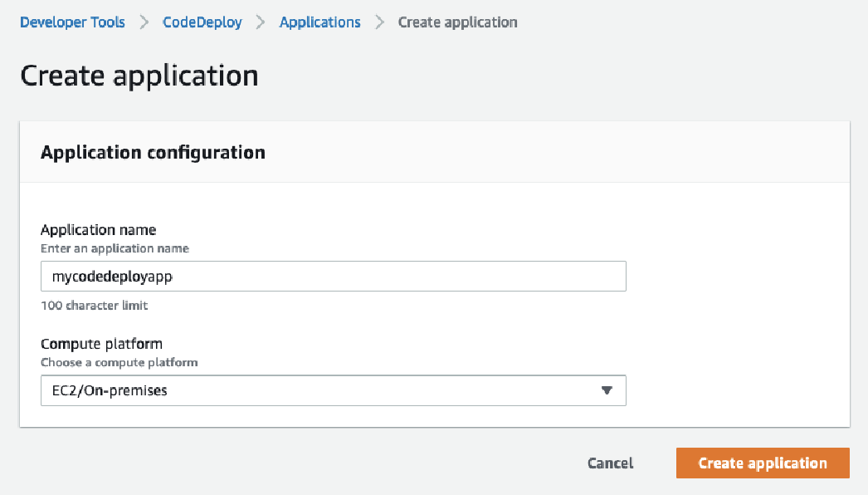Click the "100 character limit" note

click(94, 306)
